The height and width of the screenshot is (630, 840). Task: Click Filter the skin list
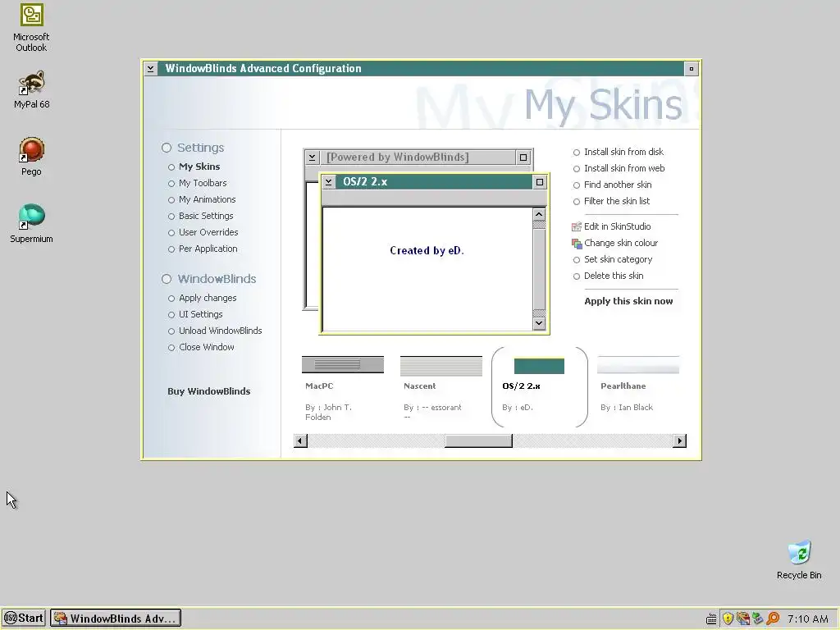[x=611, y=202]
